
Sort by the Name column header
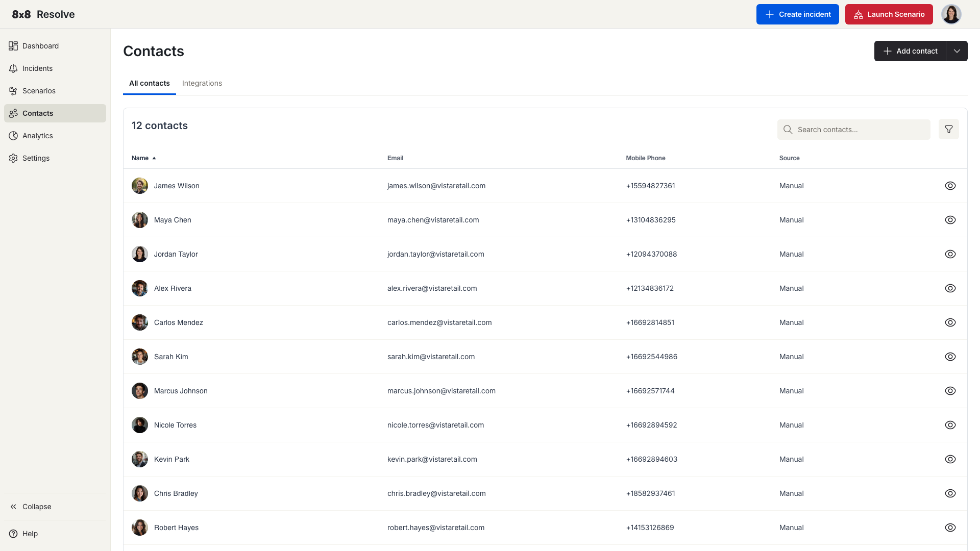143,158
